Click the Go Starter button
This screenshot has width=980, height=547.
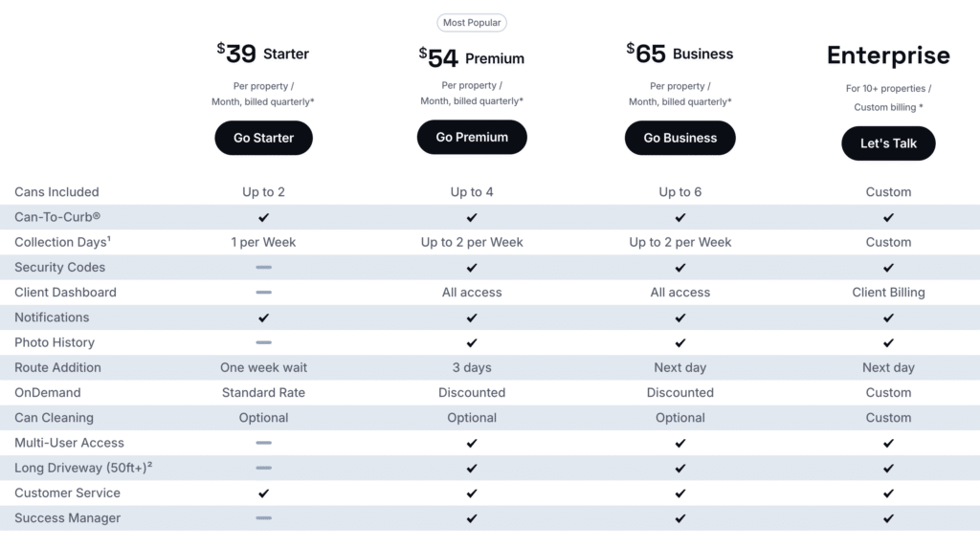263,138
